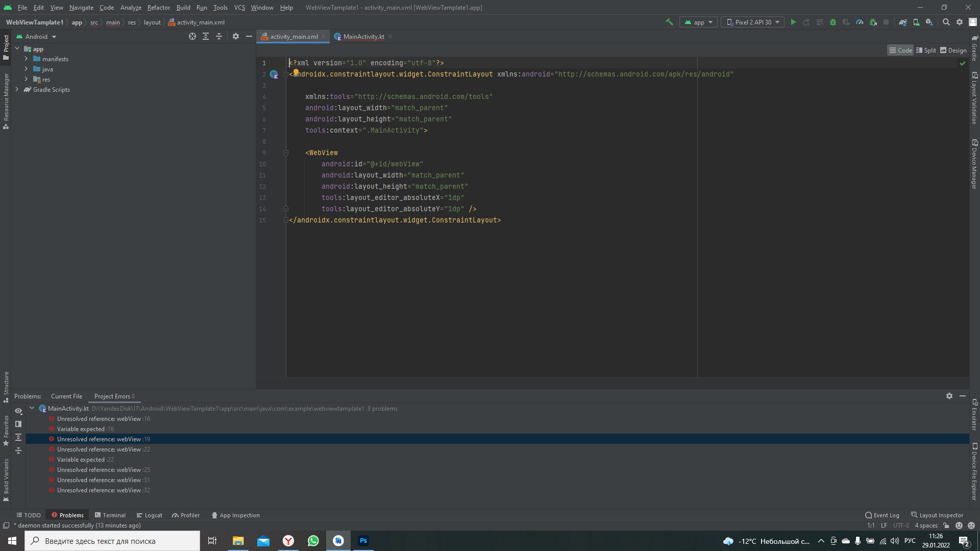This screenshot has height=551, width=980.
Task: Switch editor to Code view mode
Action: point(901,50)
